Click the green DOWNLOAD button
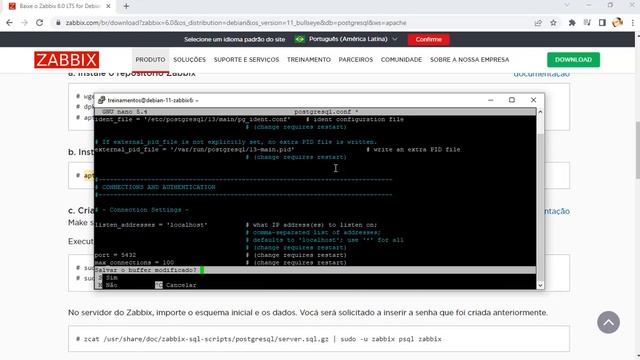640x360 pixels. click(573, 60)
